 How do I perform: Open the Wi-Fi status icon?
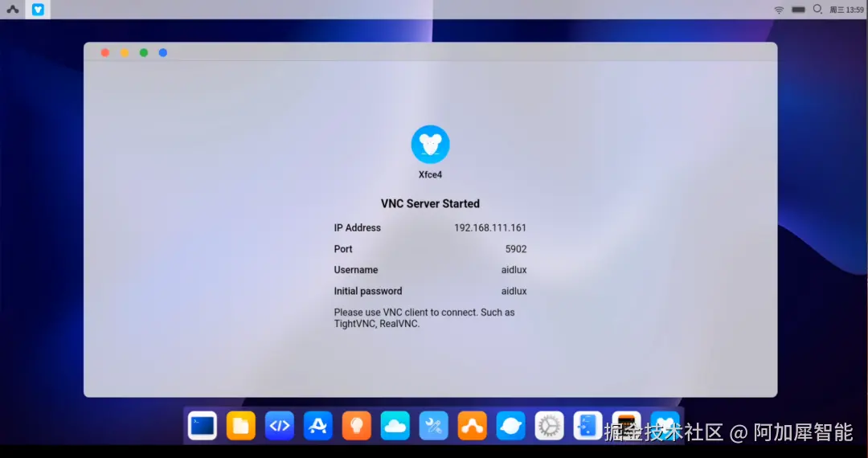pyautogui.click(x=779, y=10)
